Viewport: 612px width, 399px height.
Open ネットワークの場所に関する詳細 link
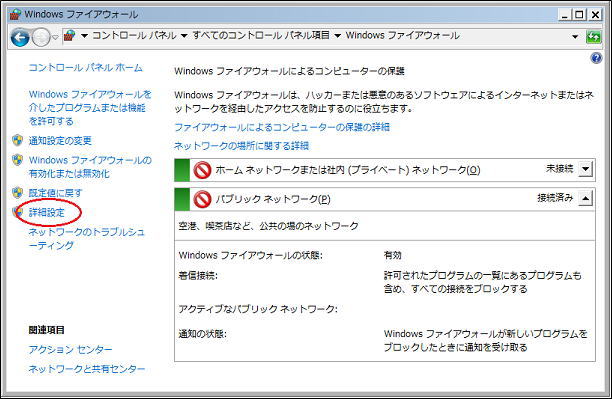pos(242,146)
